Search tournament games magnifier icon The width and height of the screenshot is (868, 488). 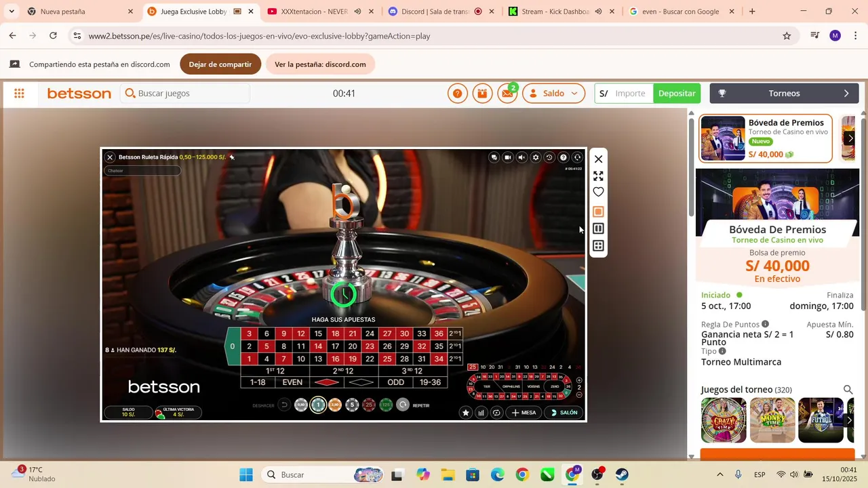point(848,390)
